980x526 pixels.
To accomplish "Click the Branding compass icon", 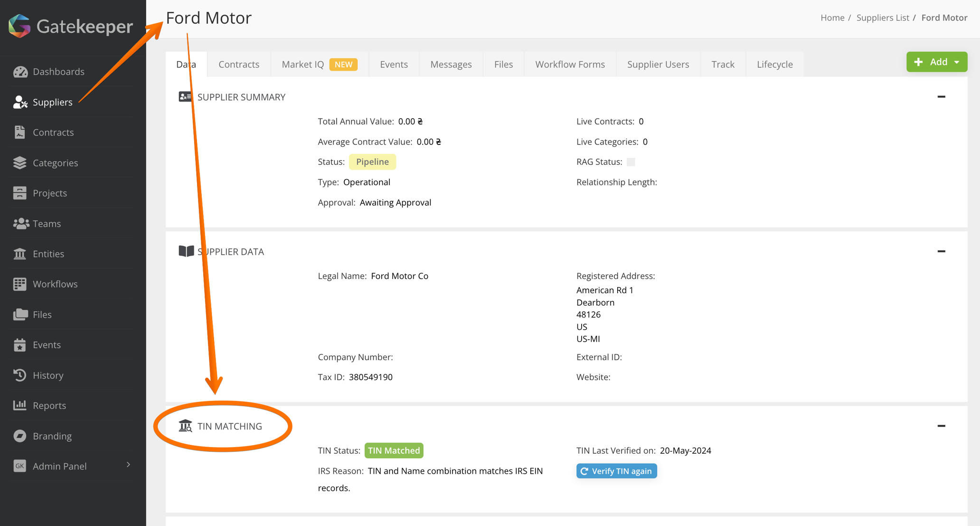I will (20, 436).
